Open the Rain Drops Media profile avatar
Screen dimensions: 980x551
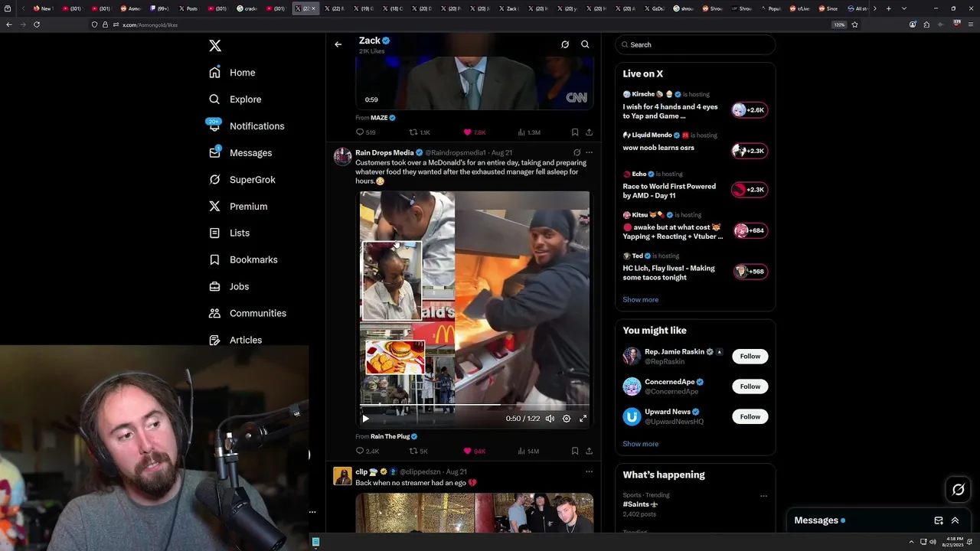pyautogui.click(x=342, y=157)
